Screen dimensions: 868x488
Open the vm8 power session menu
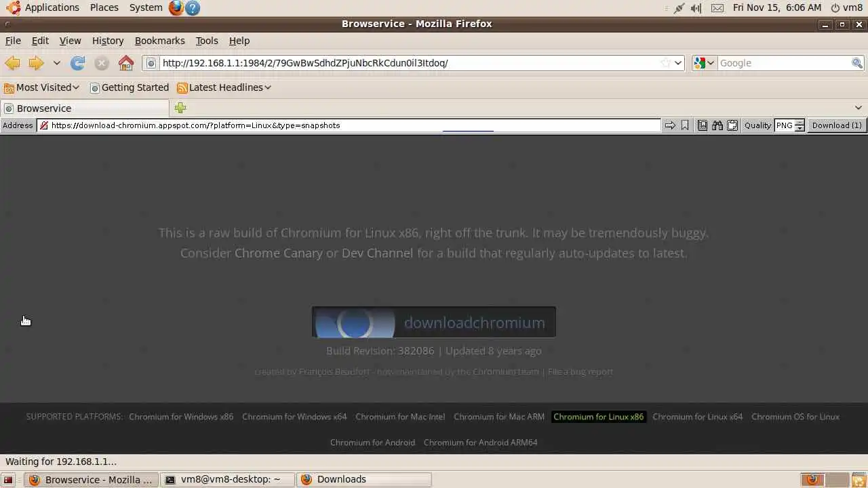coord(846,7)
